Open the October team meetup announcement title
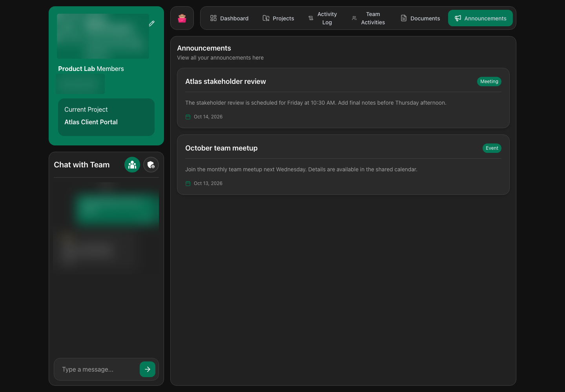The image size is (565, 392). (221, 148)
